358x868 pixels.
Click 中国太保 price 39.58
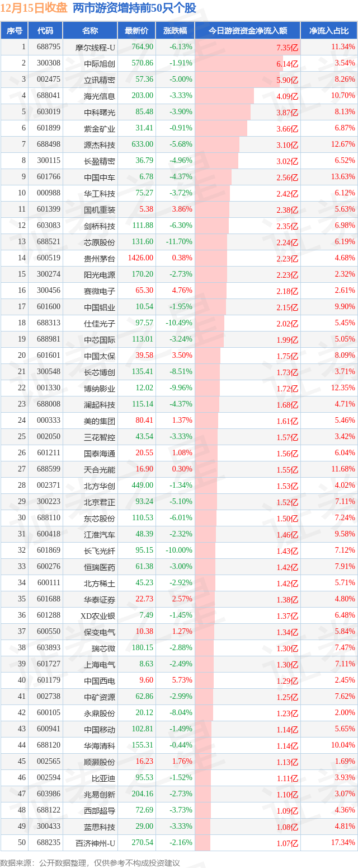[x=144, y=356]
